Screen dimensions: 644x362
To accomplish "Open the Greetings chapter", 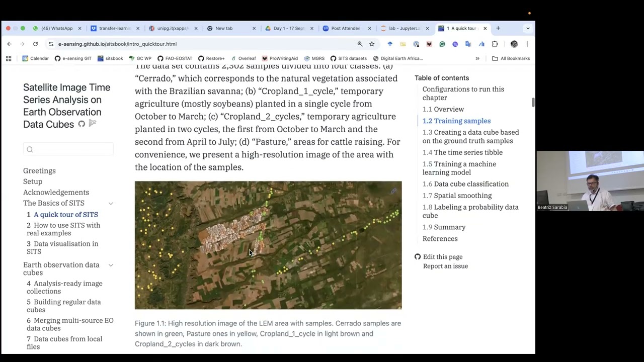I will tap(39, 171).
